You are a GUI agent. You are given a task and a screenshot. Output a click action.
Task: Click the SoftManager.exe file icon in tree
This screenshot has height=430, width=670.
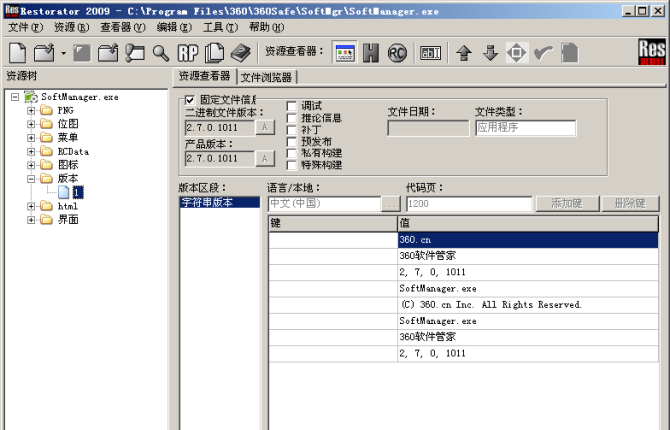pos(31,97)
